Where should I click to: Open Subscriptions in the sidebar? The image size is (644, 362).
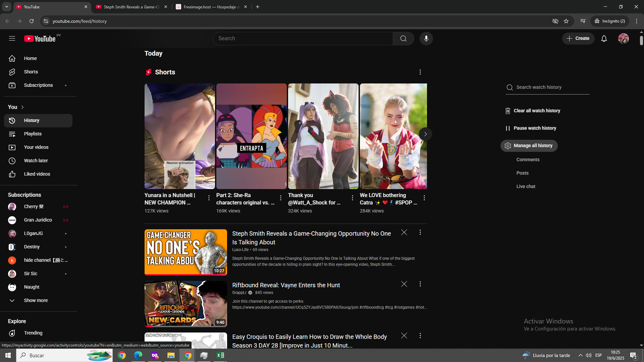tap(38, 85)
